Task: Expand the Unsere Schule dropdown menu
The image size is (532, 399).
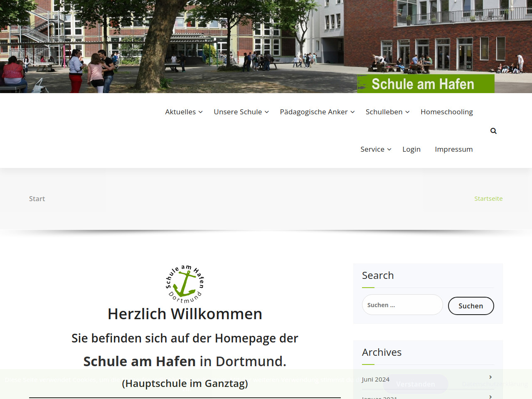Action: (x=241, y=112)
